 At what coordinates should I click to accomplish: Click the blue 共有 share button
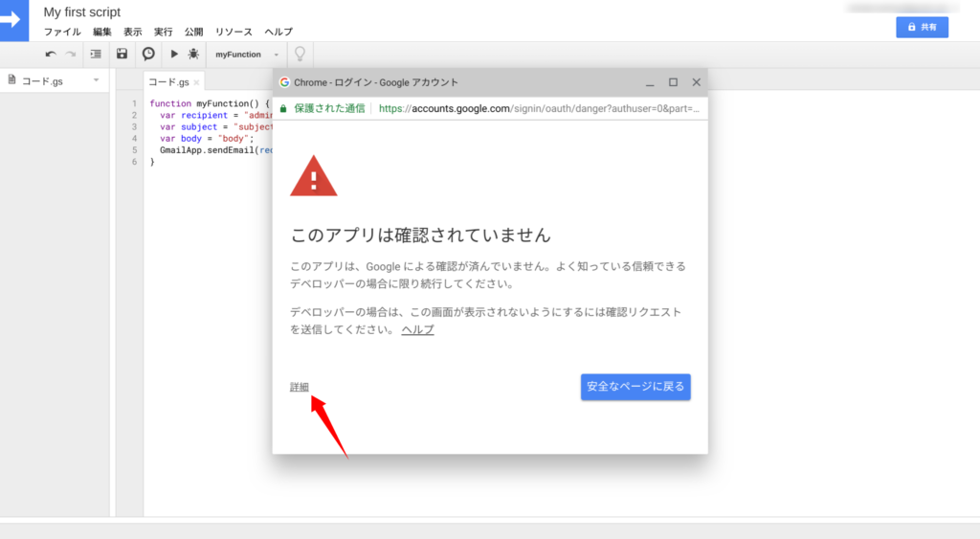(x=922, y=28)
